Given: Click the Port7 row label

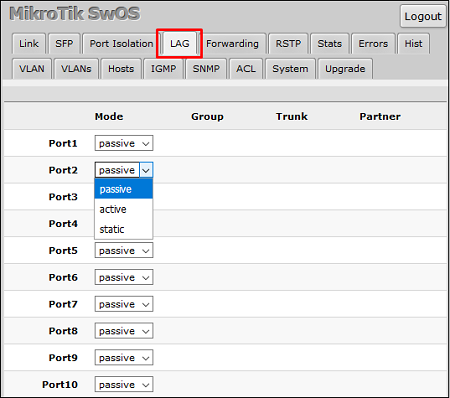Looking at the screenshot, I should coord(63,304).
